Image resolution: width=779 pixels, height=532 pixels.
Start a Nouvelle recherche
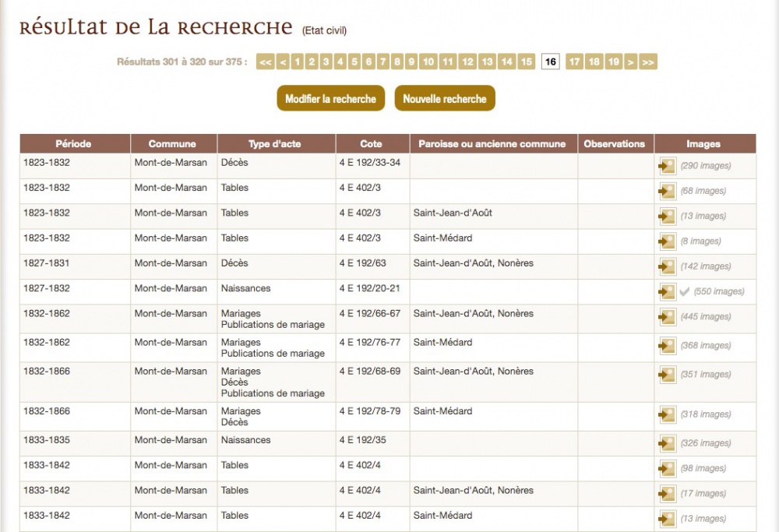[x=444, y=99]
